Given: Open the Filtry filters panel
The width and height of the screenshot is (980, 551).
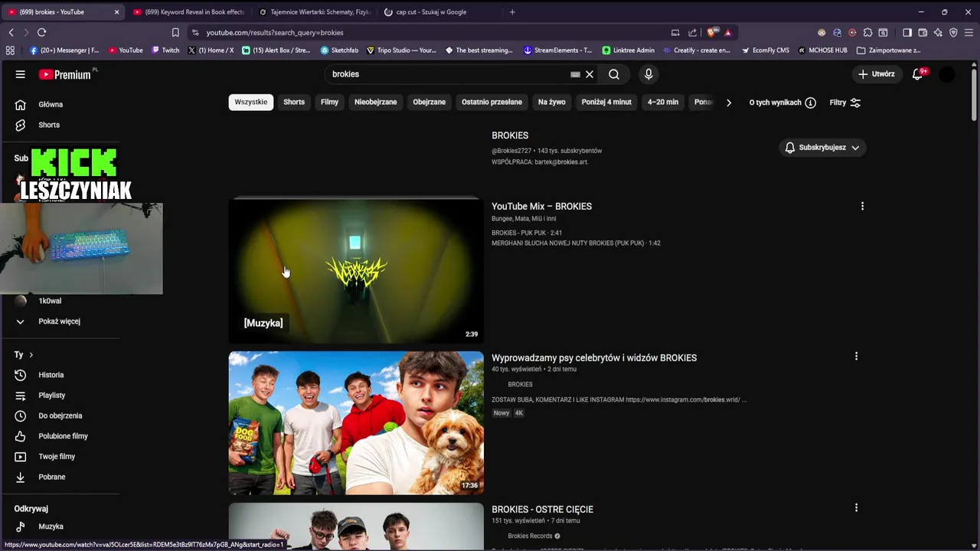Looking at the screenshot, I should (x=845, y=103).
